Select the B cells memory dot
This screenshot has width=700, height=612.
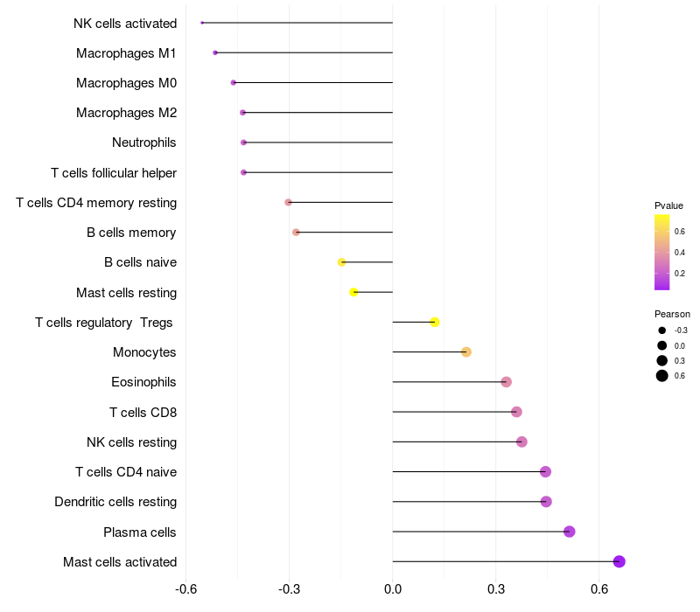296,233
